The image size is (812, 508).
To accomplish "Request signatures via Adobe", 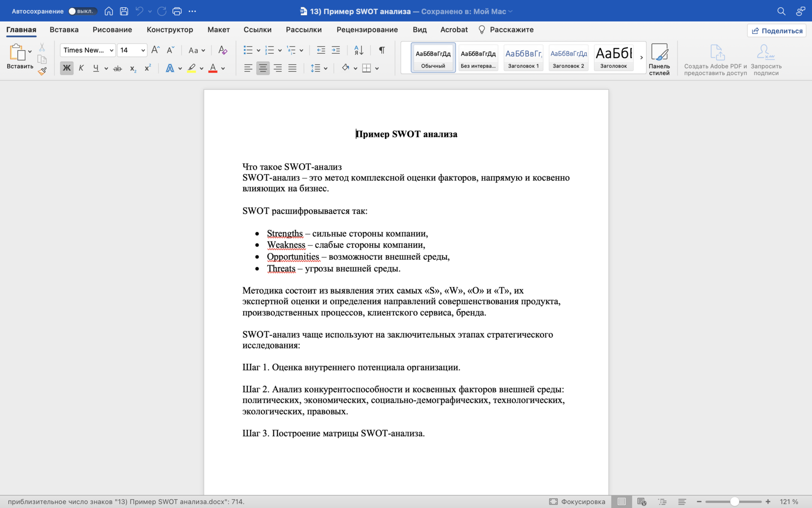I will coord(766,60).
